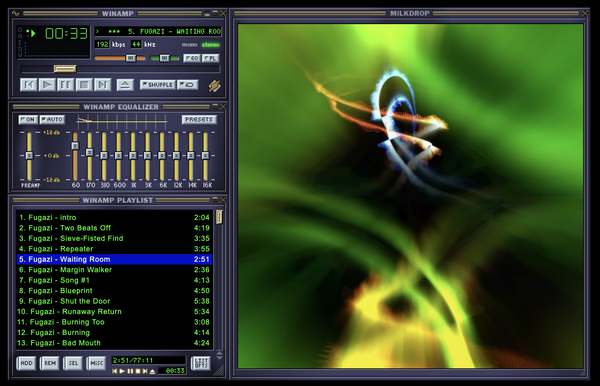Image resolution: width=600 pixels, height=386 pixels.
Task: Select track 10 Fugazi - Runaway Return
Action: 114,311
